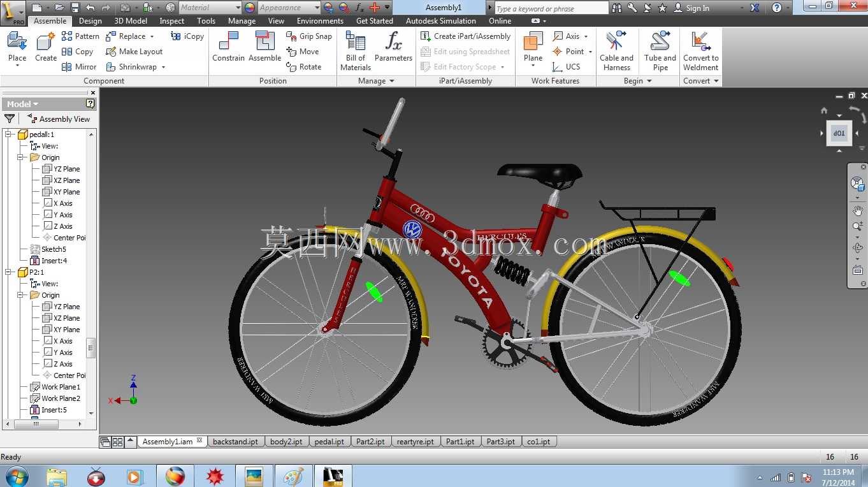Click the Zoom tool on navigation bar

tap(858, 226)
